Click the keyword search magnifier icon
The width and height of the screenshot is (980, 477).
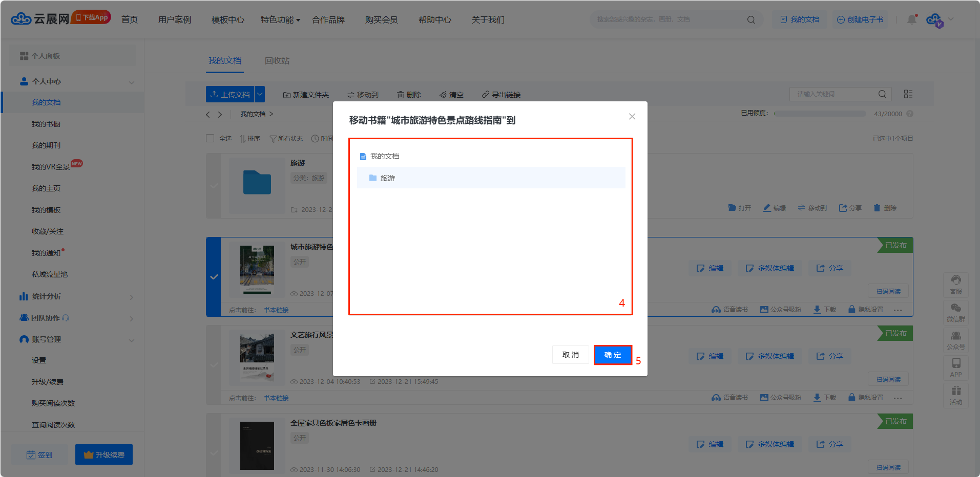tap(882, 94)
